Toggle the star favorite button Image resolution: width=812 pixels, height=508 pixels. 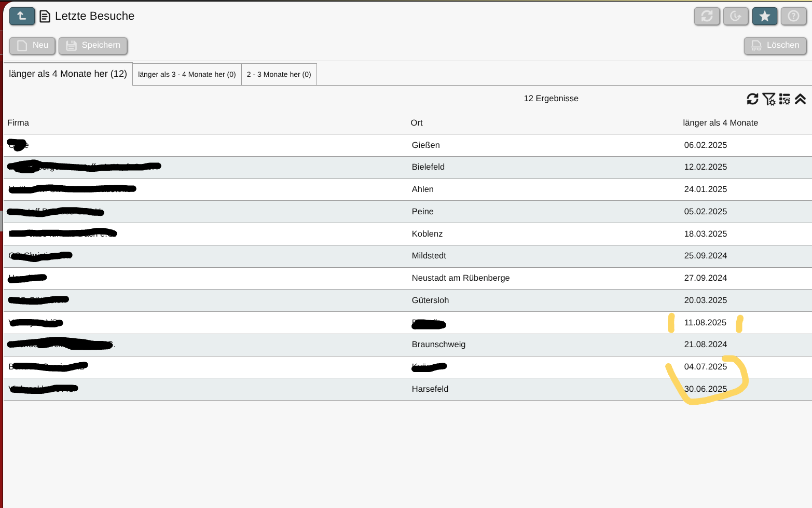[764, 16]
